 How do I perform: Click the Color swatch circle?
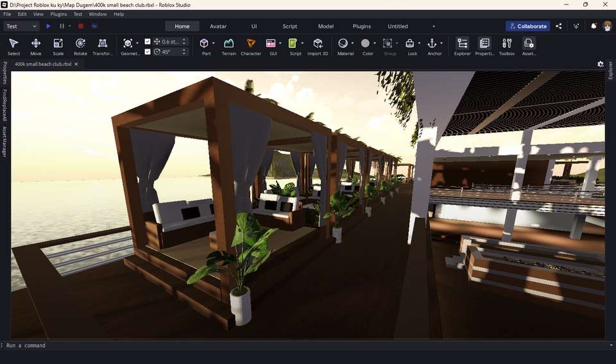(365, 44)
